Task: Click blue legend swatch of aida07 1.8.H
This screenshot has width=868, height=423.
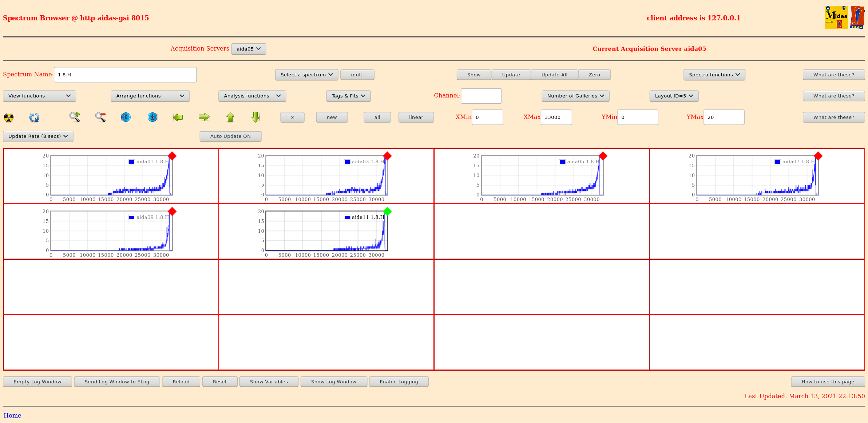Action: point(778,162)
